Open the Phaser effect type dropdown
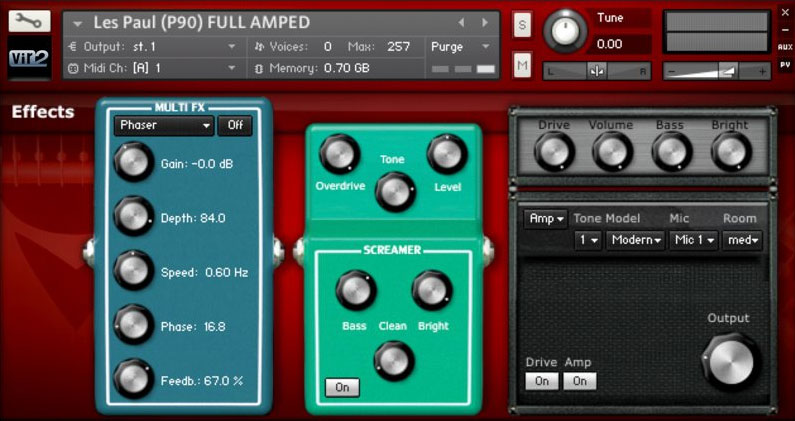The image size is (795, 421). tap(164, 125)
